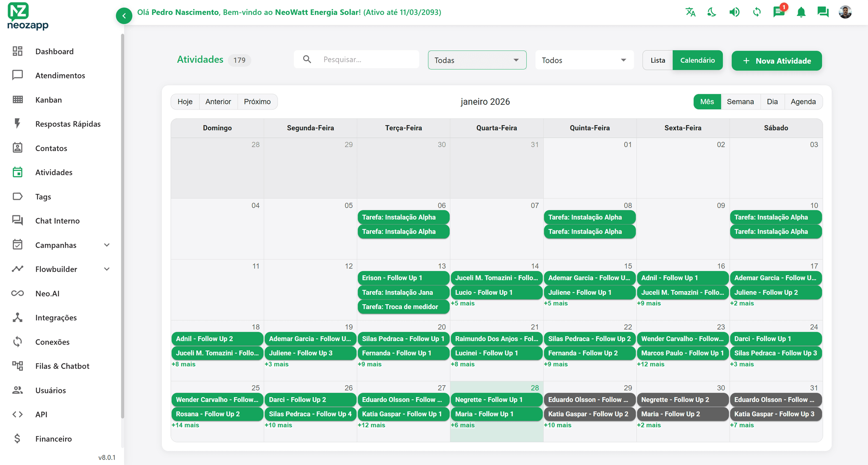Open user profile avatar
This screenshot has height=465, width=868.
tap(845, 12)
